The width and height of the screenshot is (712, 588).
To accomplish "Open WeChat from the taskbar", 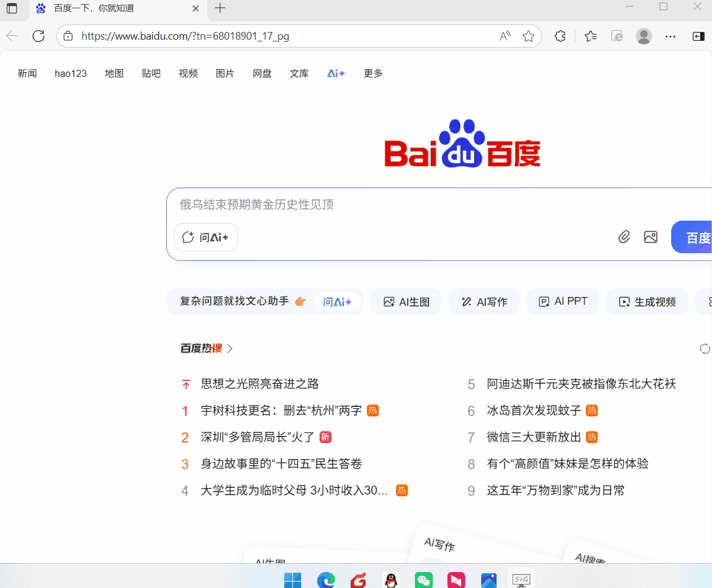I will pos(424,580).
